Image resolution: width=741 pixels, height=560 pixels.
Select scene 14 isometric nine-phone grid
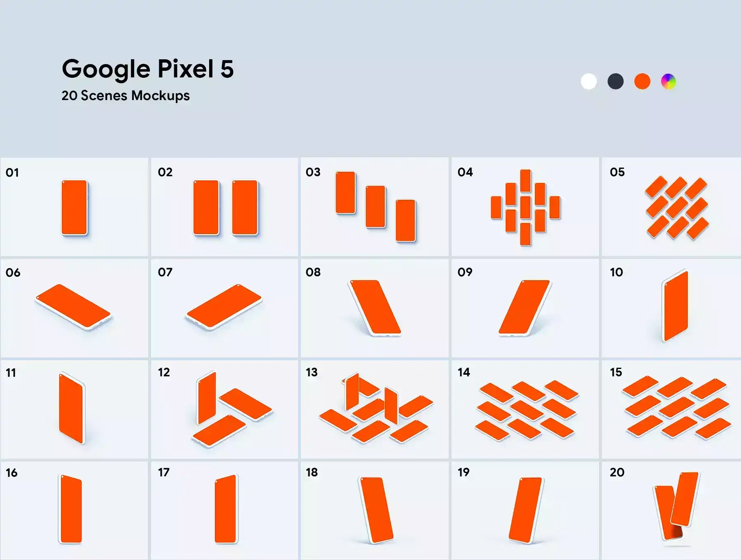[x=526, y=410]
